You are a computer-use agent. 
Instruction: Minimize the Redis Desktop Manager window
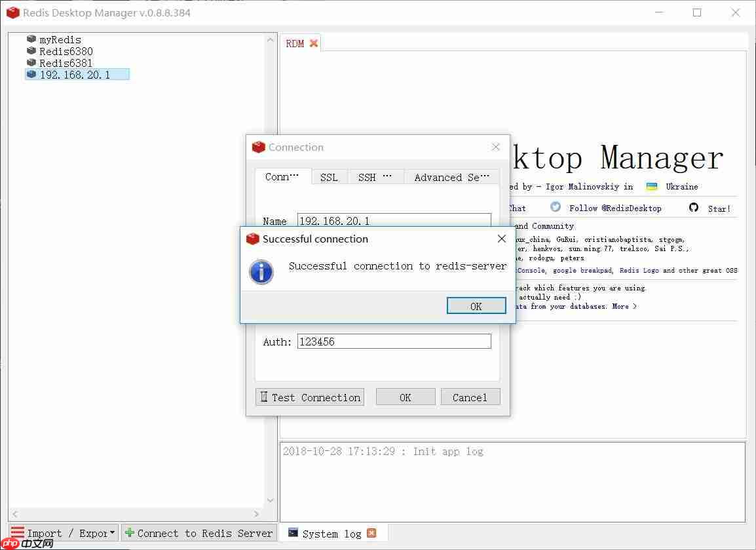(x=659, y=12)
